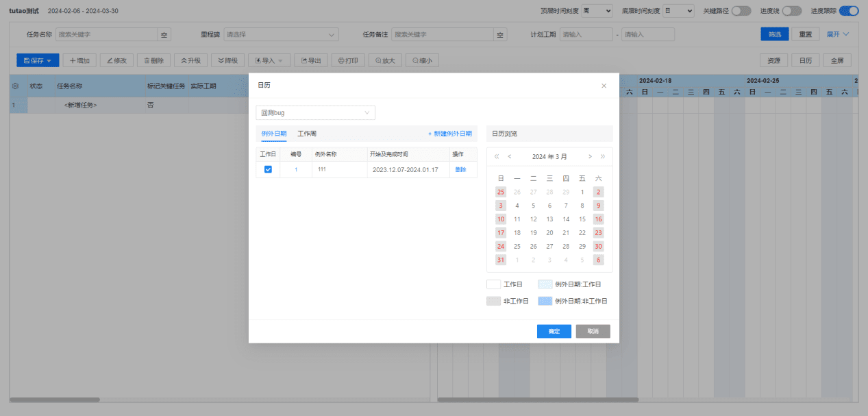Select March 31 in calendar

point(501,260)
